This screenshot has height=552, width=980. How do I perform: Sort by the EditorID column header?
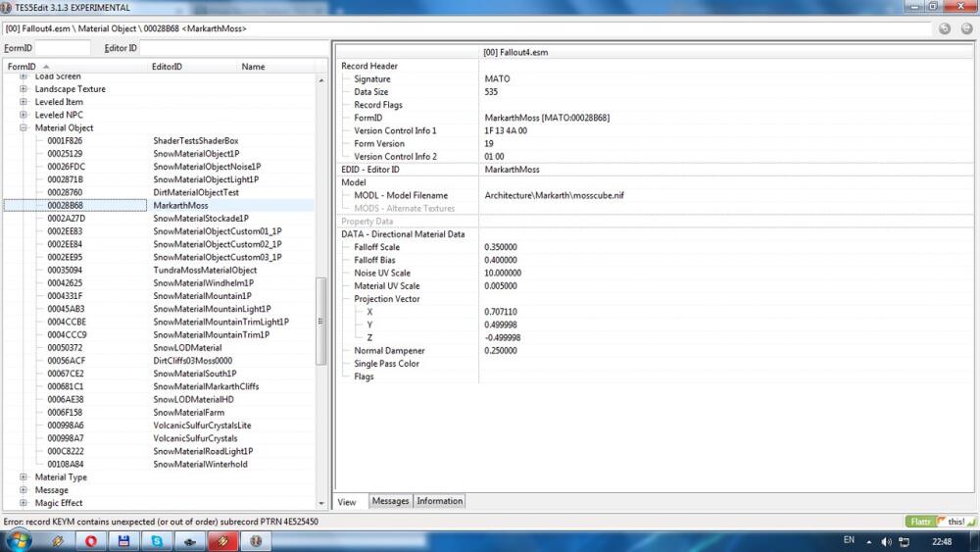coord(192,67)
